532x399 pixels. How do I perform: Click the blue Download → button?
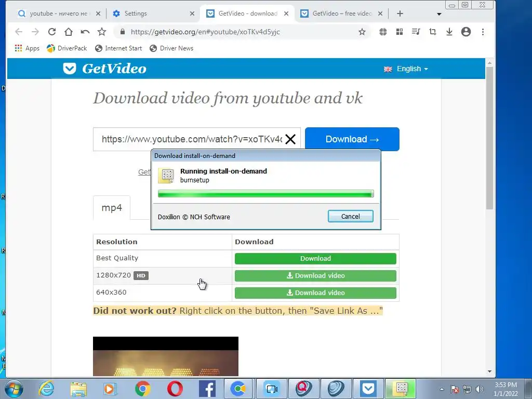[x=352, y=139]
